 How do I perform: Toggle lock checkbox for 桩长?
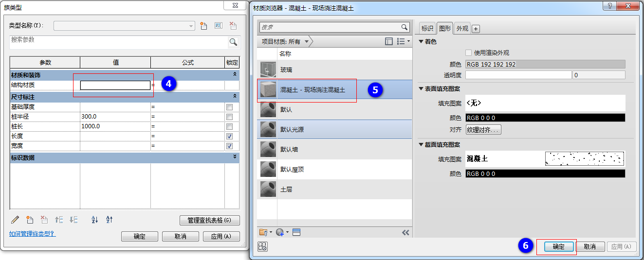229,126
